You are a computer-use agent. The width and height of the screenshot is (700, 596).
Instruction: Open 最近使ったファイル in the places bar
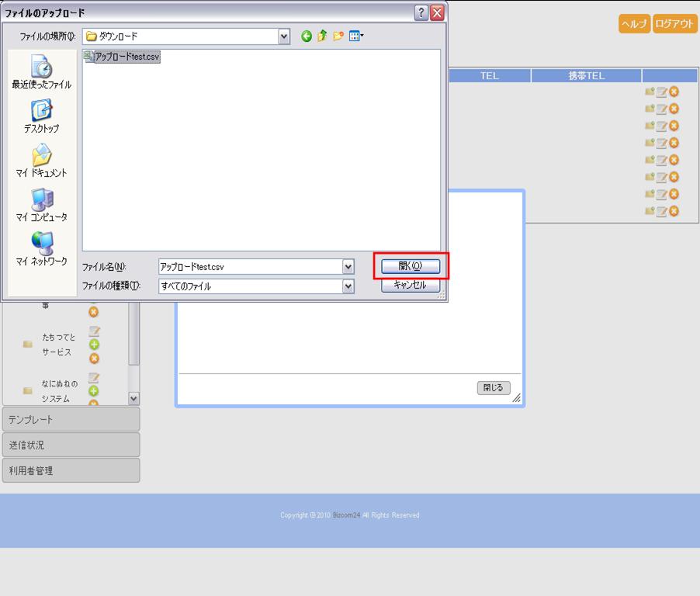pyautogui.click(x=41, y=72)
